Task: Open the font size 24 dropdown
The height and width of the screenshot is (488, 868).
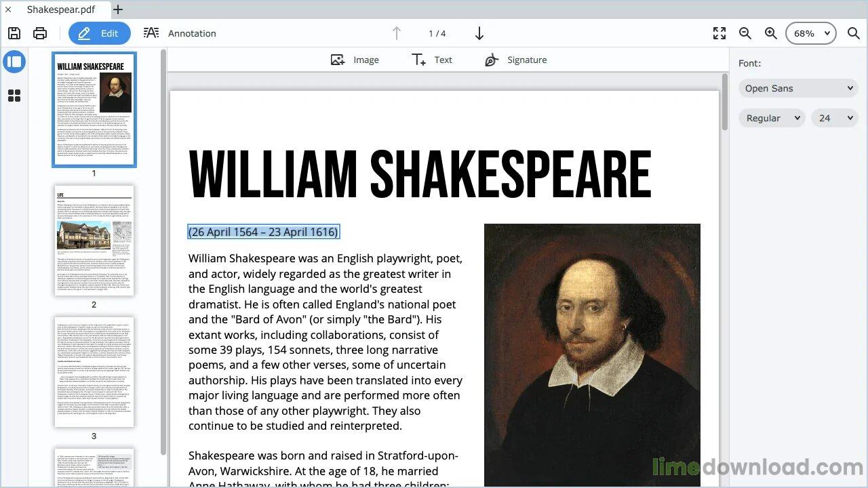Action: [835, 118]
